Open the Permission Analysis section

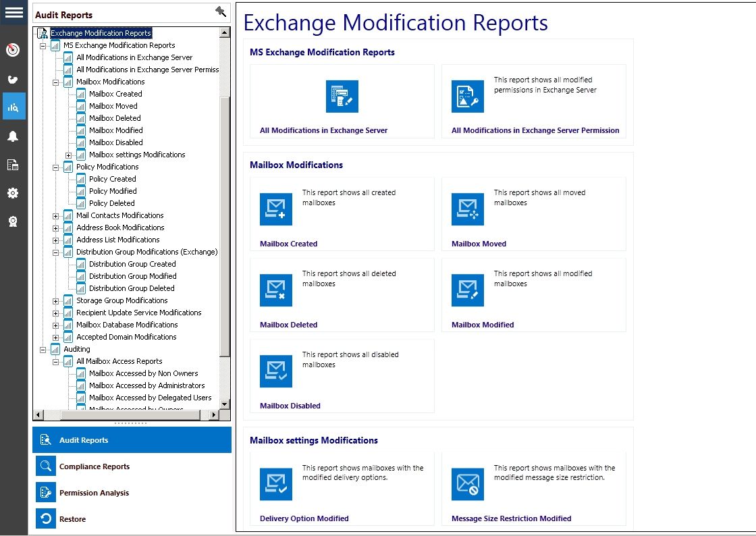pos(132,493)
